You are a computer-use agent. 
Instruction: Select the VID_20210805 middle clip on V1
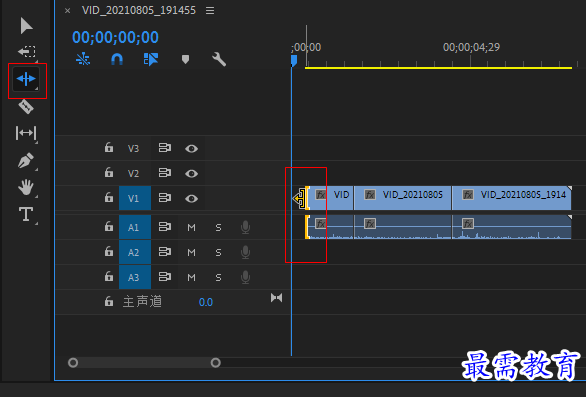point(403,198)
